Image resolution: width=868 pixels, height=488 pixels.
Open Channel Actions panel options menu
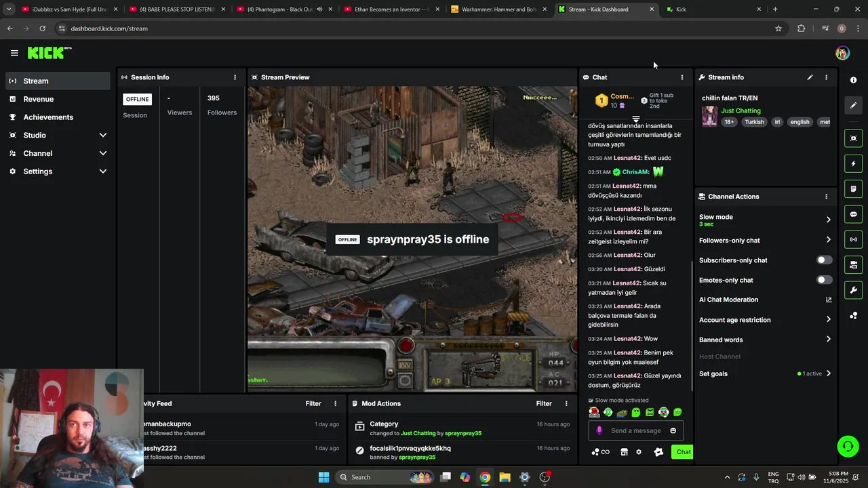click(826, 197)
